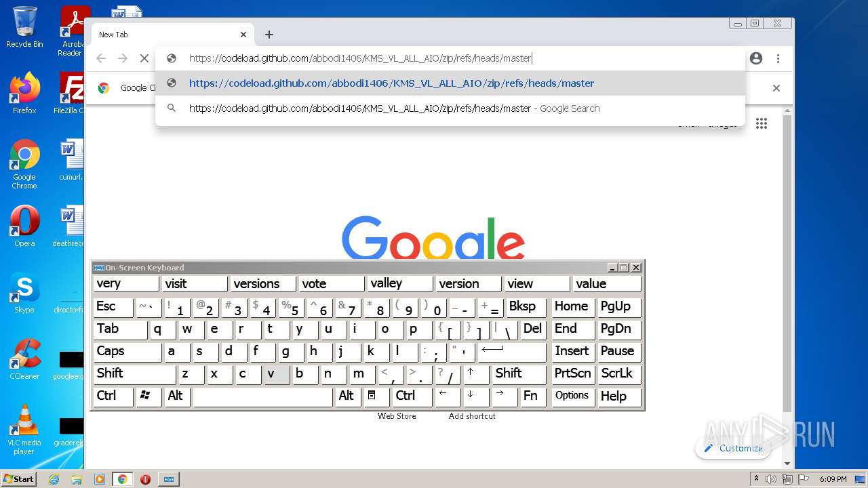Screen dimensions: 868x488
Task: Click the PrtScn key
Action: 573,374
